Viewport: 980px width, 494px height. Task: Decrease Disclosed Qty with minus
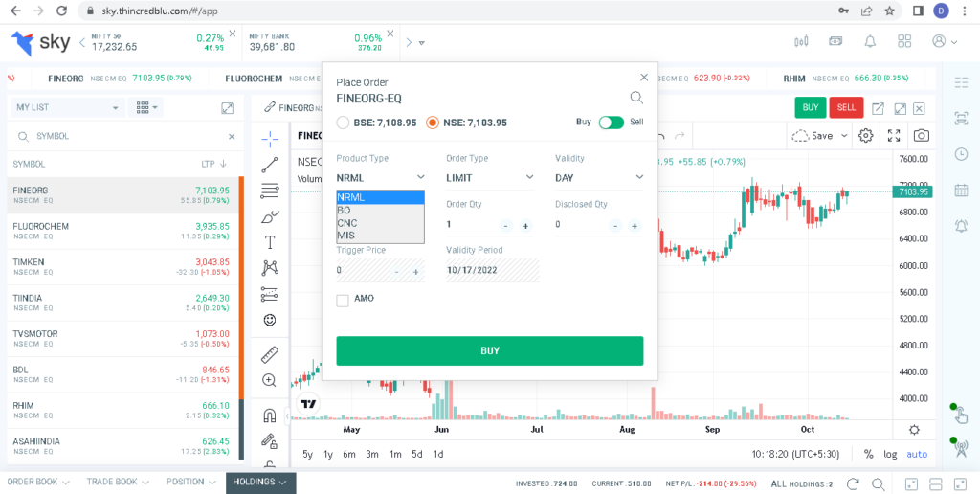point(615,226)
